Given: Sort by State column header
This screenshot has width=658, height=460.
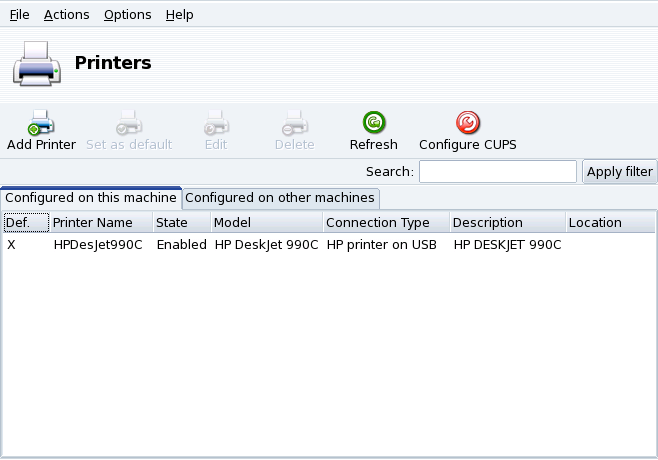Looking at the screenshot, I should (x=181, y=222).
